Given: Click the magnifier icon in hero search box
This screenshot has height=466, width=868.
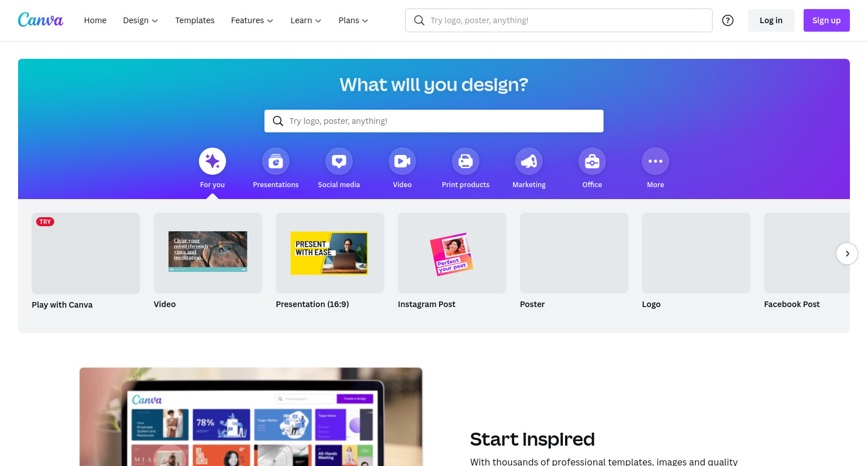Looking at the screenshot, I should click(278, 121).
